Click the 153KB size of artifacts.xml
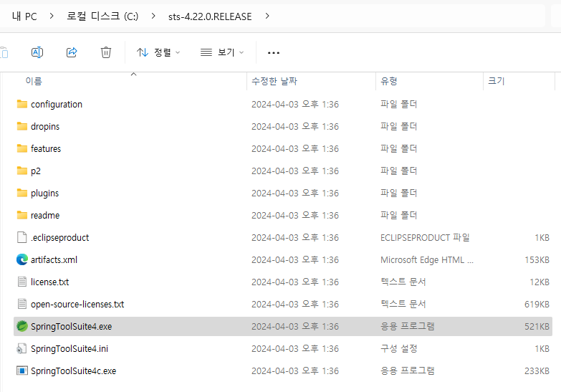 [x=537, y=260]
